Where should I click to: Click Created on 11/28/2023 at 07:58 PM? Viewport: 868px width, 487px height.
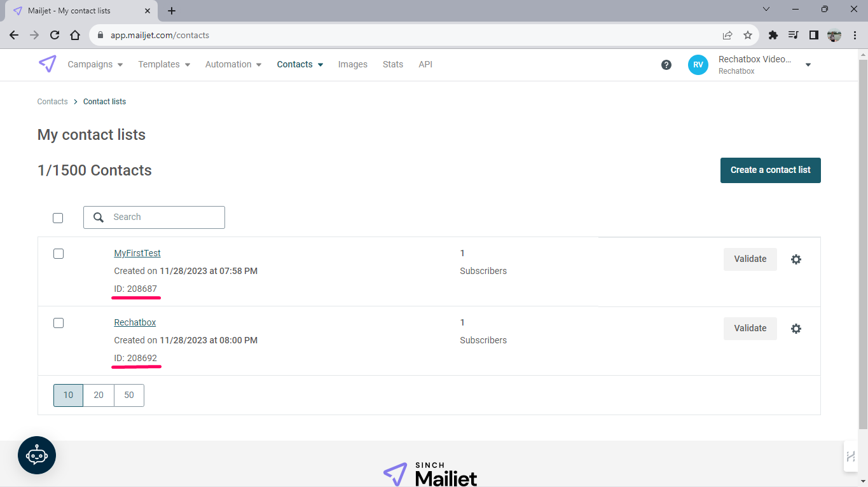186,271
